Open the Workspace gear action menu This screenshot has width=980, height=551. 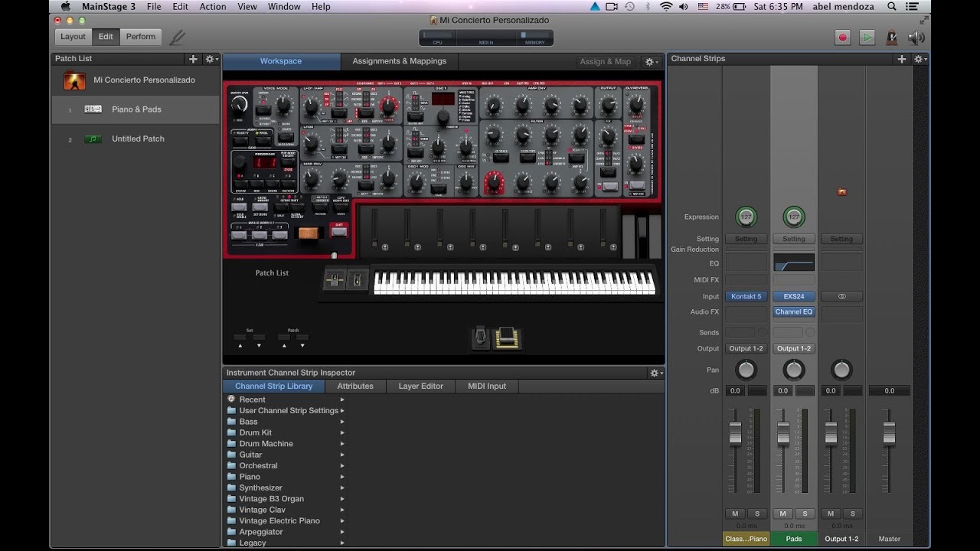650,61
